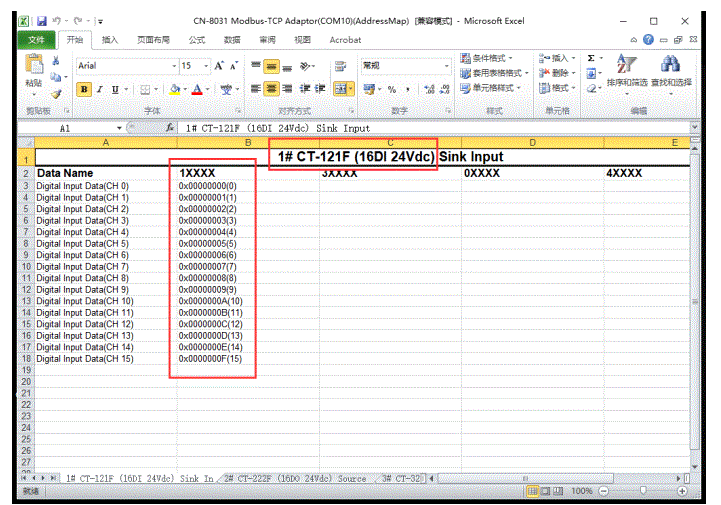
Task: Click the Cut scissors icon
Action: [x=56, y=60]
